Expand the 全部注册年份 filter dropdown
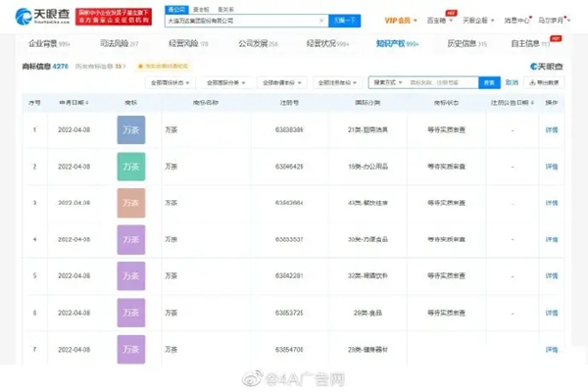Image resolution: width=588 pixels, height=392 pixels. click(337, 82)
